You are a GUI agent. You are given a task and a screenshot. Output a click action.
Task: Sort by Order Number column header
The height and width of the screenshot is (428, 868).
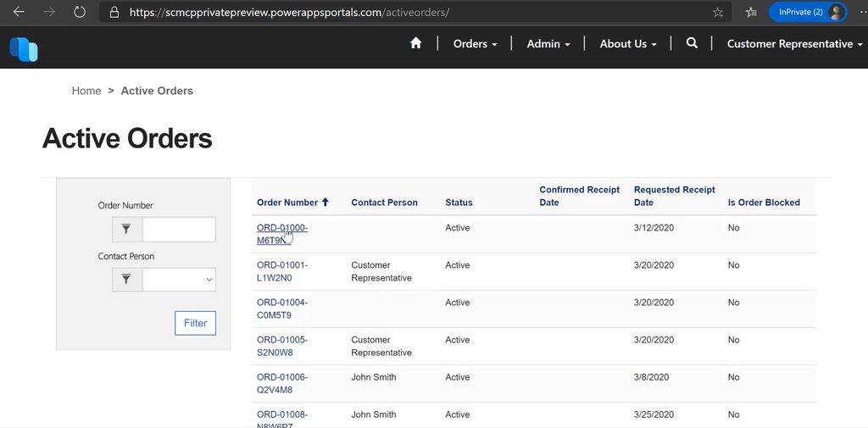287,203
